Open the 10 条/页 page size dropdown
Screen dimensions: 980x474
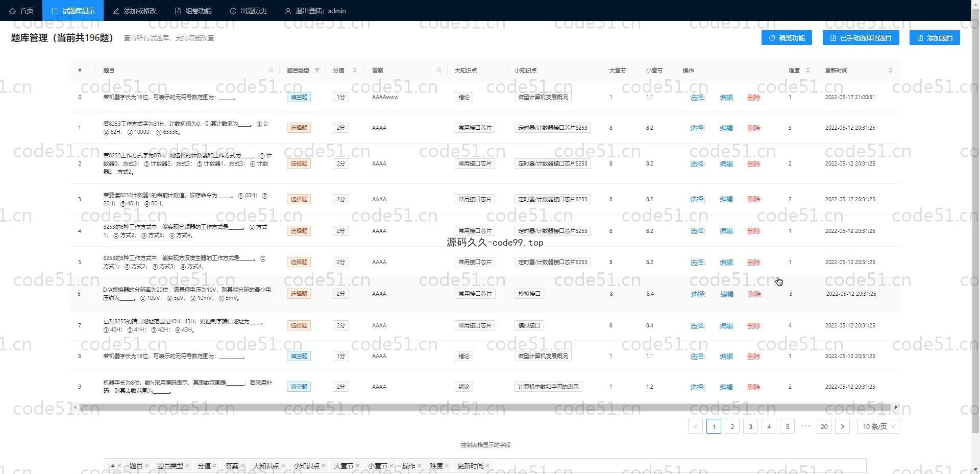click(x=878, y=426)
